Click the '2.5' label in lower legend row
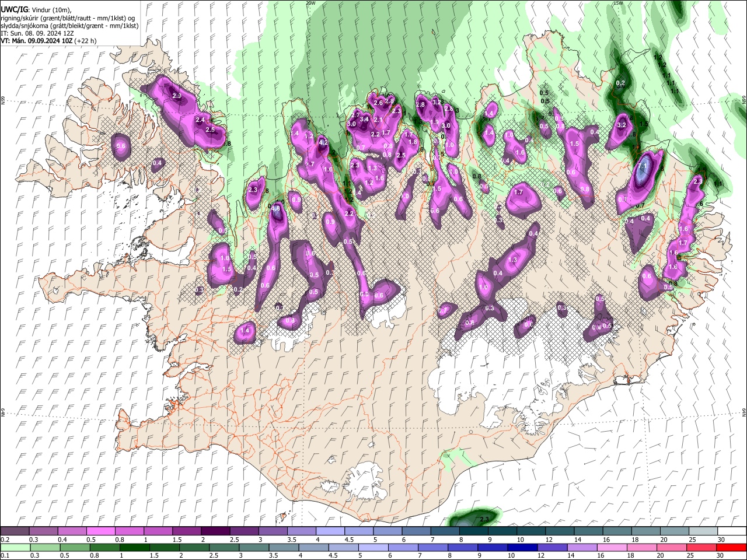Image resolution: width=747 pixels, height=560 pixels. pos(214,556)
